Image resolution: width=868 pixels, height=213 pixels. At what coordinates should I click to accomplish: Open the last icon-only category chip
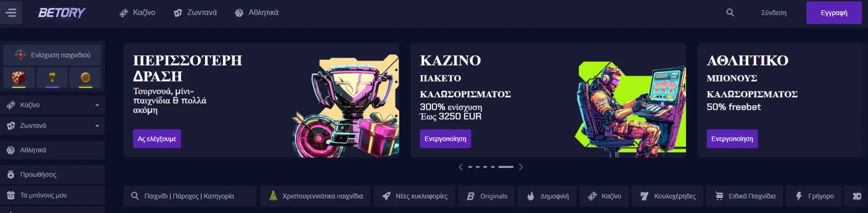point(857,196)
